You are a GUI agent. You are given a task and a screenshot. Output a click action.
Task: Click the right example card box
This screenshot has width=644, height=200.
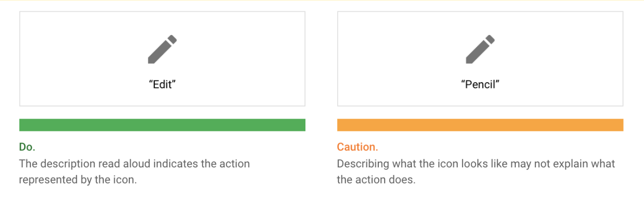point(480,59)
